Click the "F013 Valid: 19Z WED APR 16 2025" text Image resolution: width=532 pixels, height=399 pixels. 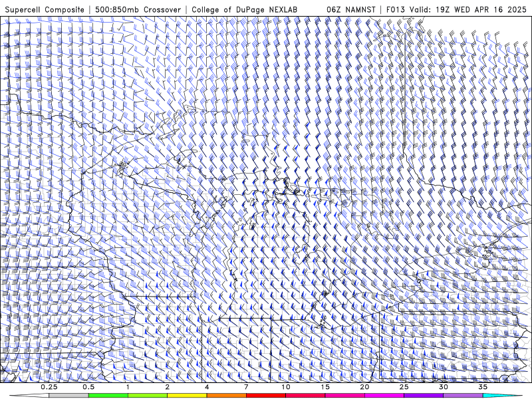pyautogui.click(x=456, y=9)
